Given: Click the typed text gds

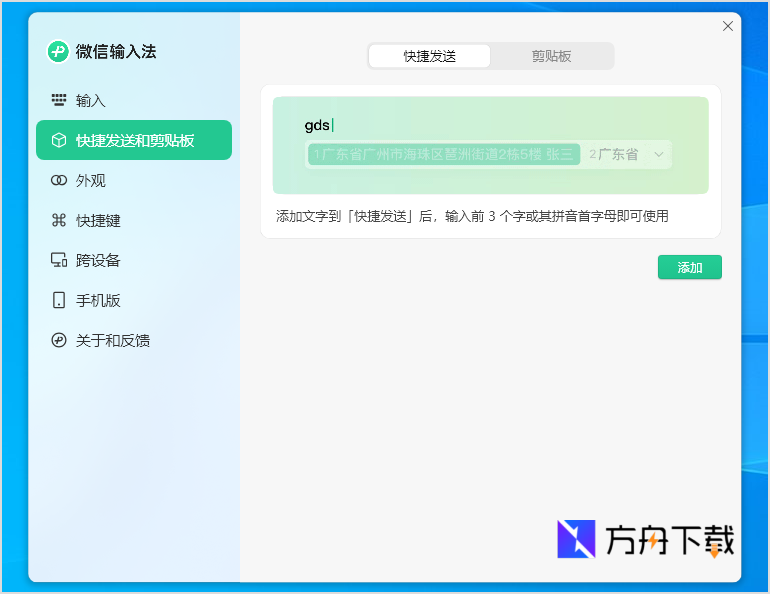Looking at the screenshot, I should point(317,125).
